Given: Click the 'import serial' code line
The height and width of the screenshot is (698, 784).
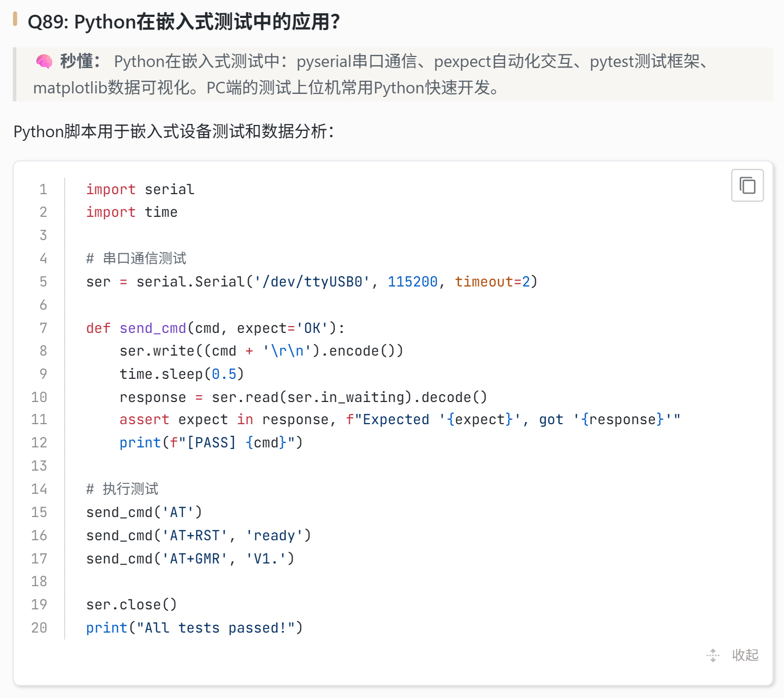Looking at the screenshot, I should pyautogui.click(x=140, y=189).
